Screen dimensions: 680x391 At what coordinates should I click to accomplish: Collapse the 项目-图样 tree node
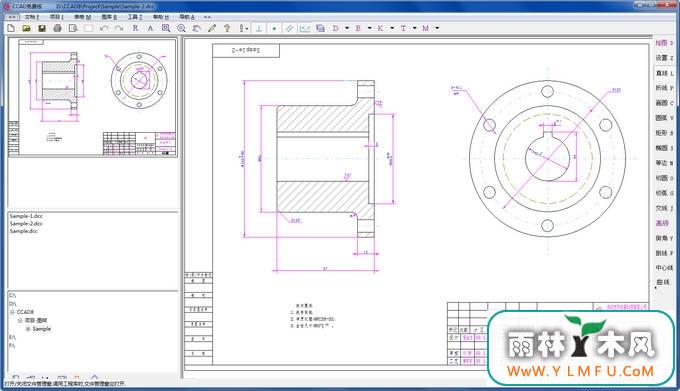(x=20, y=320)
